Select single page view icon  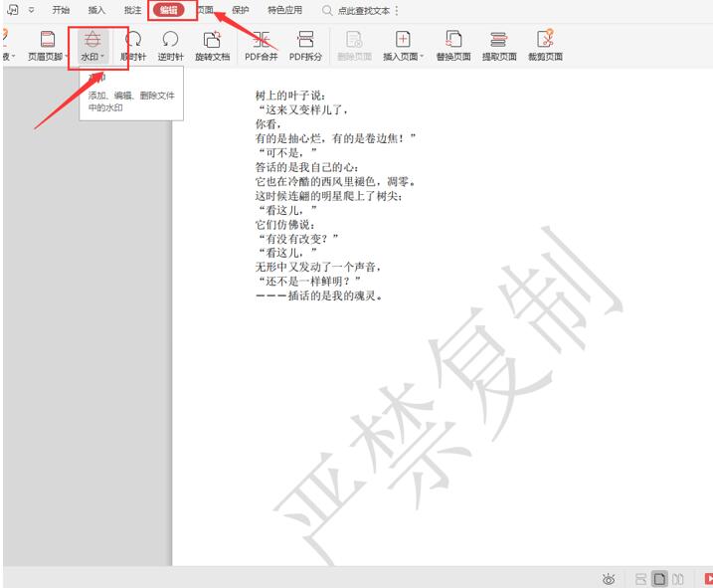click(659, 579)
